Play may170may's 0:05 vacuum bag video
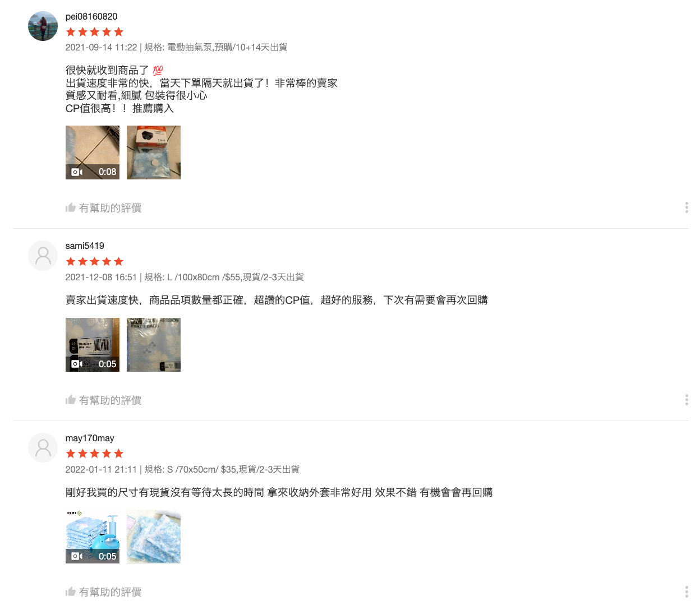 pos(93,537)
